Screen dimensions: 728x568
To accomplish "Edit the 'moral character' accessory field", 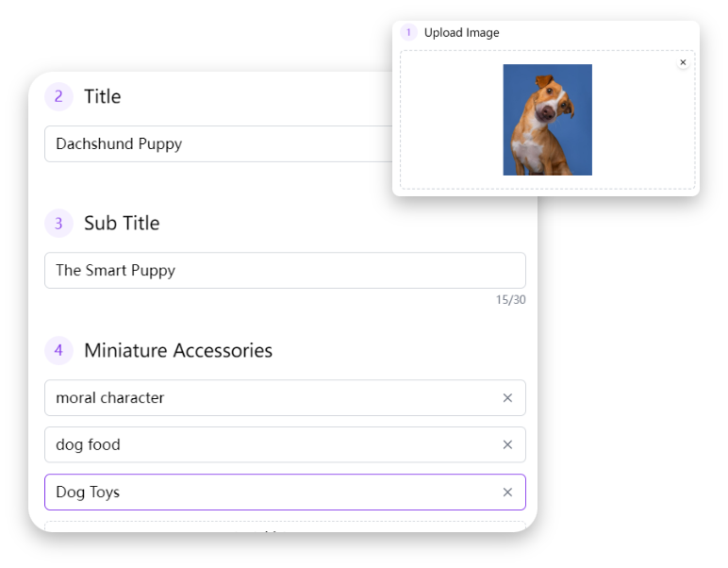I will point(264,398).
